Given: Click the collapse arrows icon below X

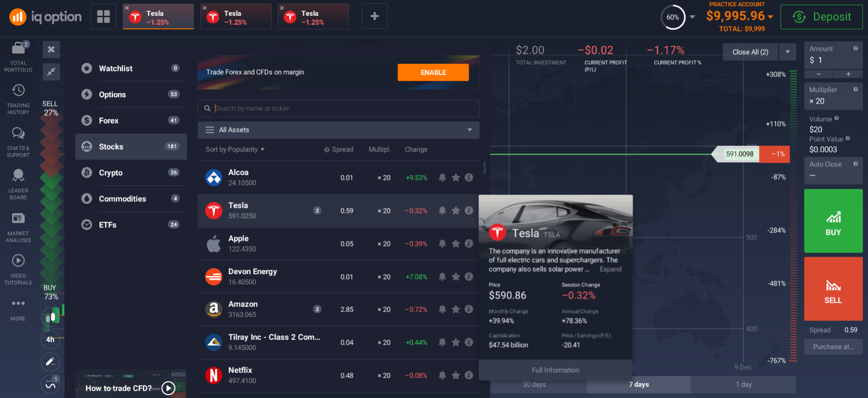Looking at the screenshot, I should point(51,72).
